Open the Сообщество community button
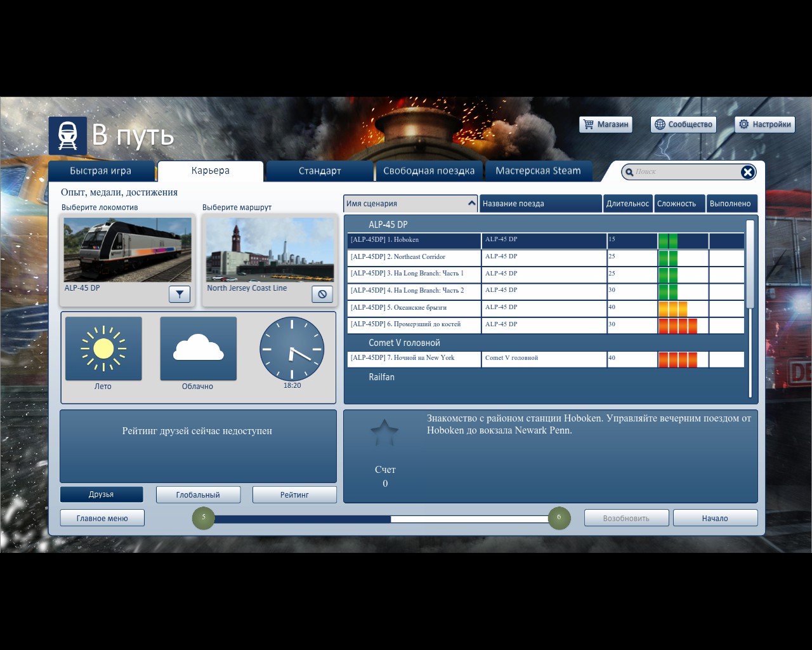Screen dimensions: 812x650 (x=683, y=124)
